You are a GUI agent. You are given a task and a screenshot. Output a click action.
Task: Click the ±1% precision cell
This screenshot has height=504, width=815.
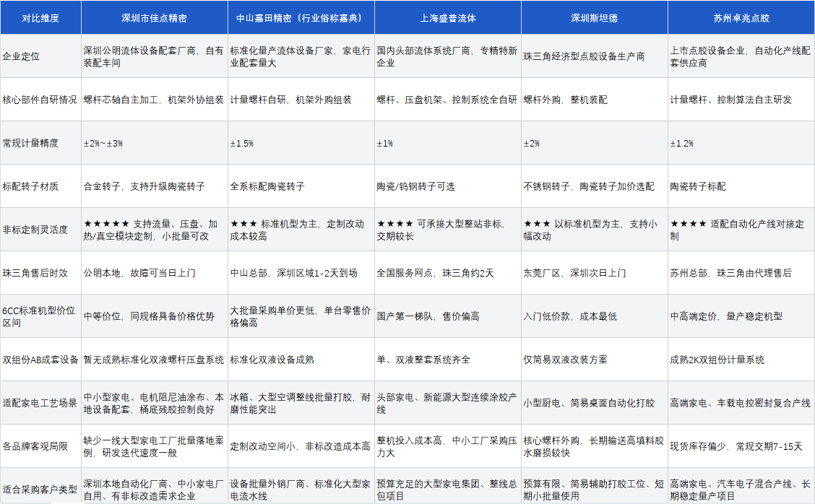click(447, 143)
